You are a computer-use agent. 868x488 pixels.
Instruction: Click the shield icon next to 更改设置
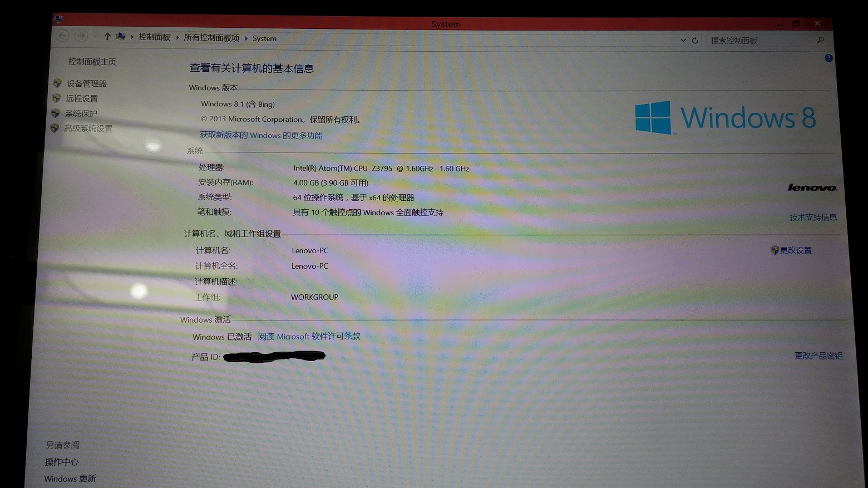click(x=774, y=250)
